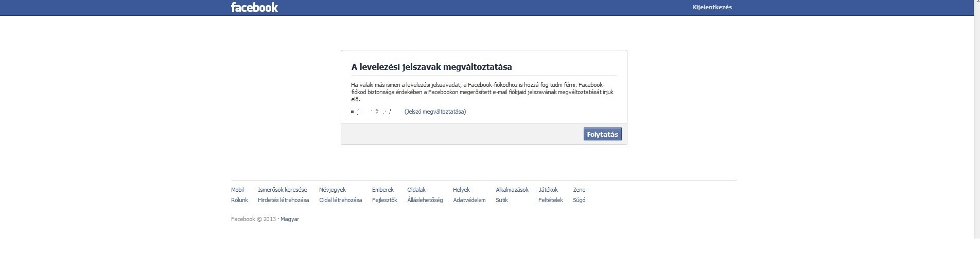Open the Oldalak link

[416, 190]
